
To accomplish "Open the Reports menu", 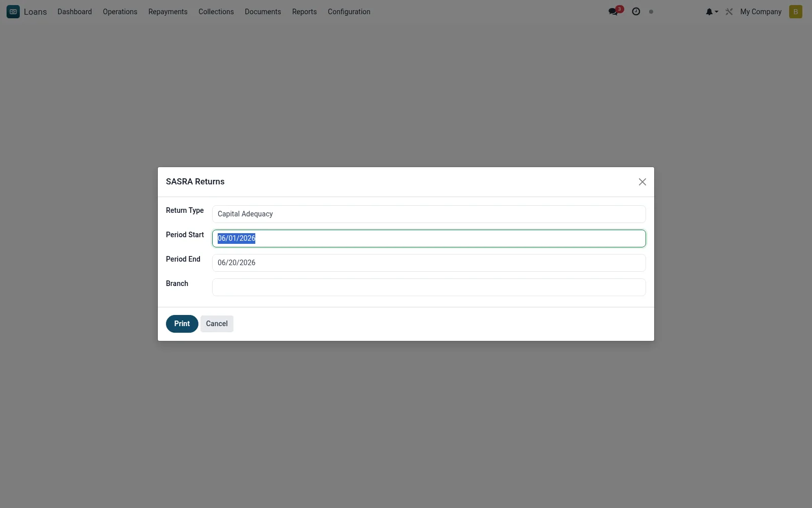I will tap(304, 12).
